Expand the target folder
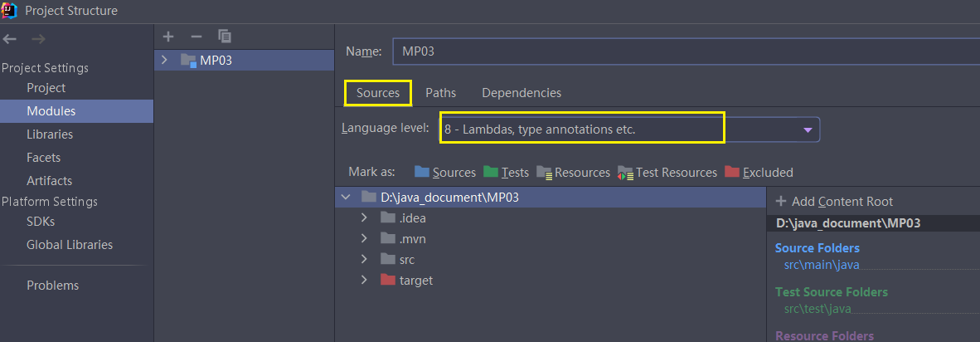 [365, 281]
